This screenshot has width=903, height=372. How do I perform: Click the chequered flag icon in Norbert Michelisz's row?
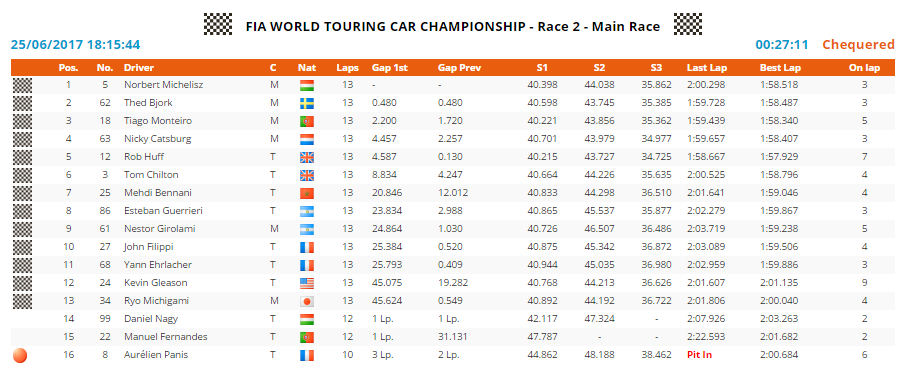pos(22,85)
